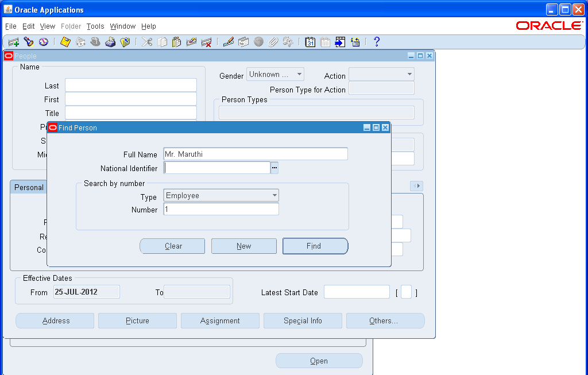
Task: Open the Show Navigator toolbar icon
Action: coord(44,42)
